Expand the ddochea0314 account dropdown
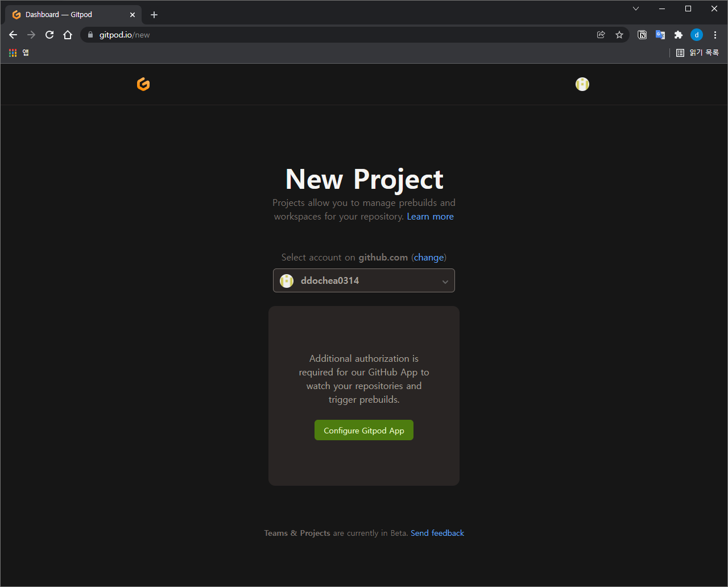 coord(364,280)
